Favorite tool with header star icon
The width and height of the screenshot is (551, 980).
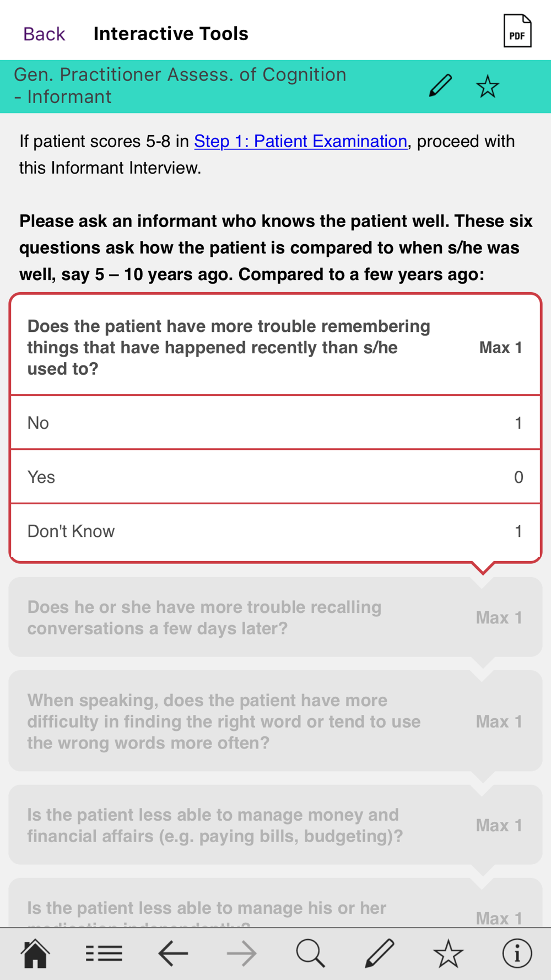click(488, 87)
